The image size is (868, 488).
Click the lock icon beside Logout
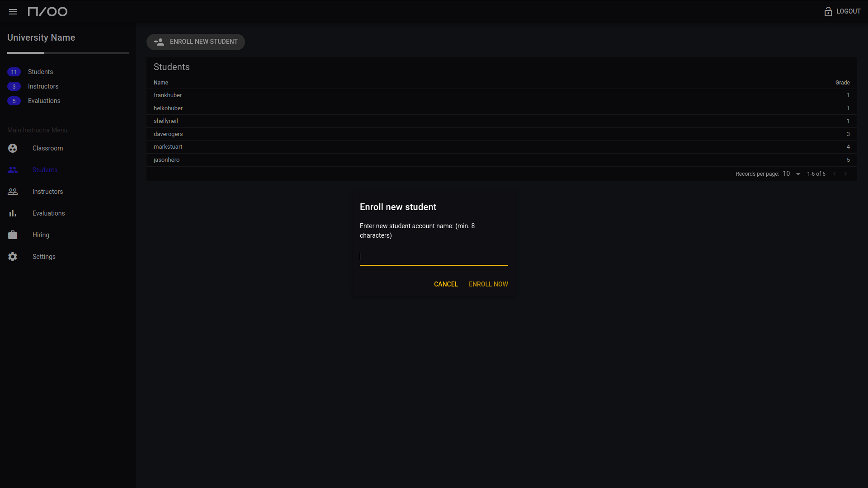pos(828,12)
